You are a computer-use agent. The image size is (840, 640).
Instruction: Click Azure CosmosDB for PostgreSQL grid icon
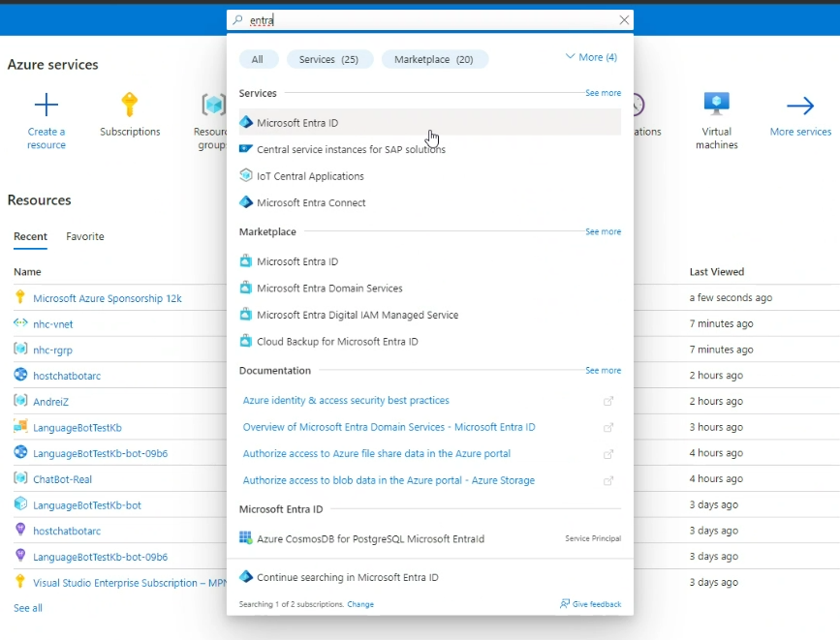(245, 537)
